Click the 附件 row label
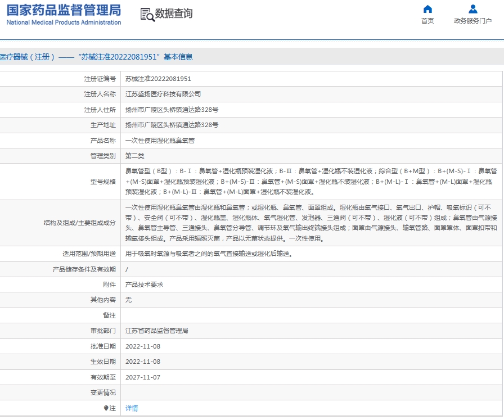This screenshot has width=504, height=420. click(x=109, y=284)
